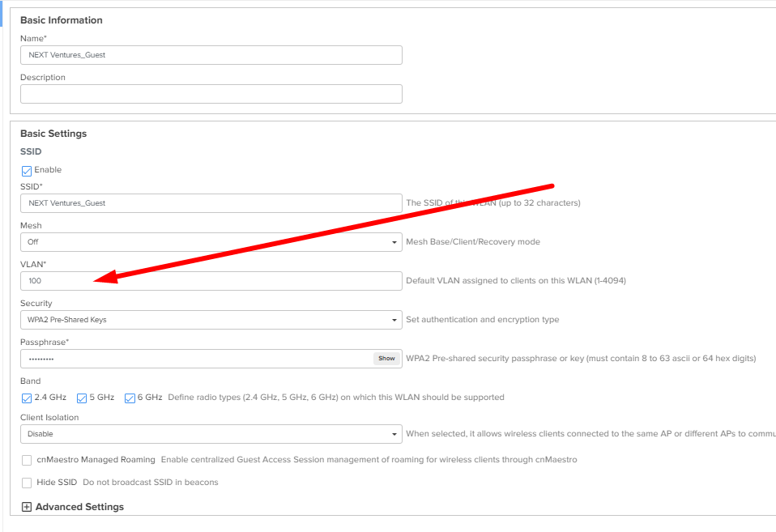Enable cnMaestro Managed Roaming
The width and height of the screenshot is (776, 532).
click(x=27, y=460)
